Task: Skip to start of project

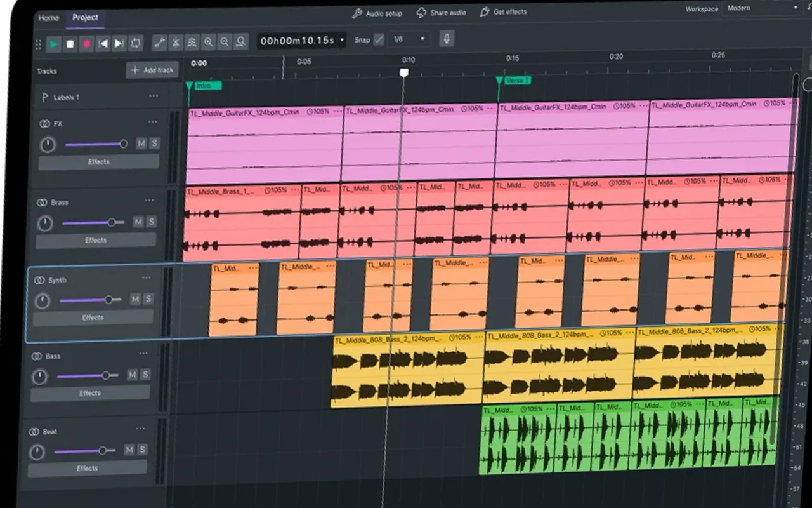Action: pyautogui.click(x=103, y=44)
